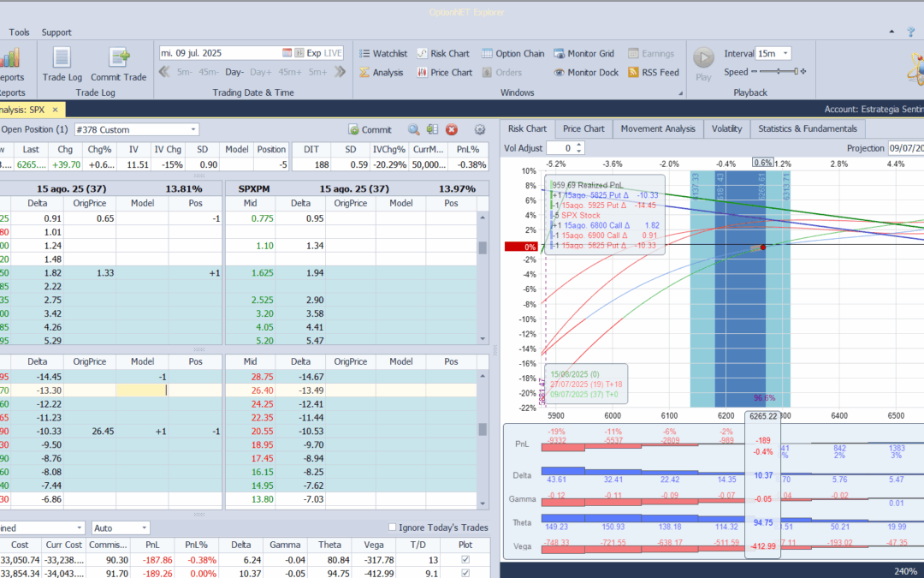The image size is (924, 578).
Task: Toggle Ignore Today's Trades checkbox
Action: (393, 527)
